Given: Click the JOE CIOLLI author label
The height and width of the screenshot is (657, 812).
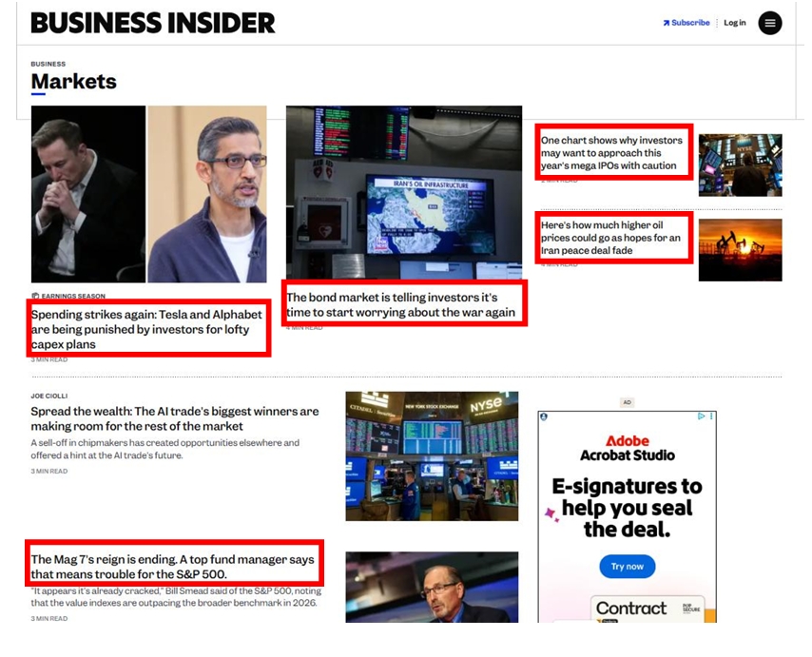Looking at the screenshot, I should [x=49, y=396].
